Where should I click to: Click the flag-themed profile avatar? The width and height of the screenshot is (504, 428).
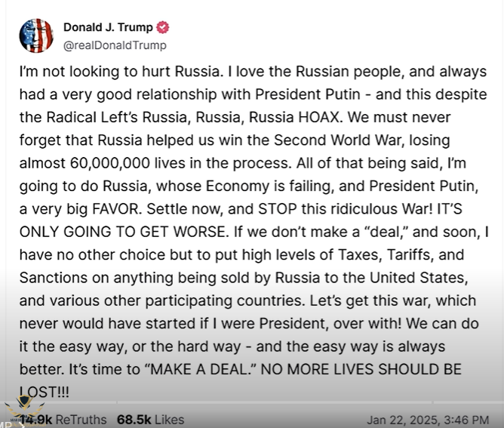pos(36,35)
